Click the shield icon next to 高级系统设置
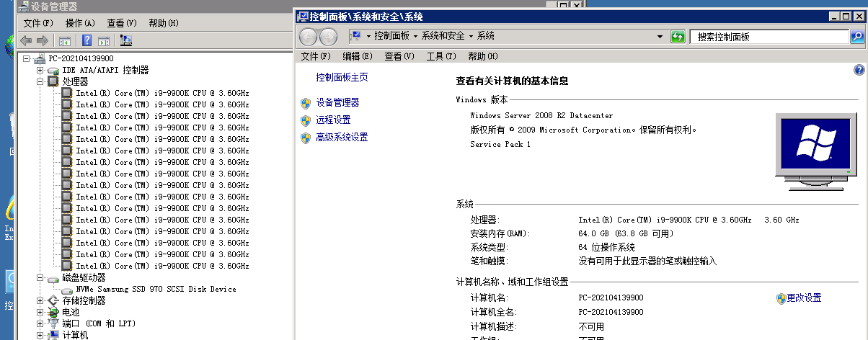 pos(306,138)
